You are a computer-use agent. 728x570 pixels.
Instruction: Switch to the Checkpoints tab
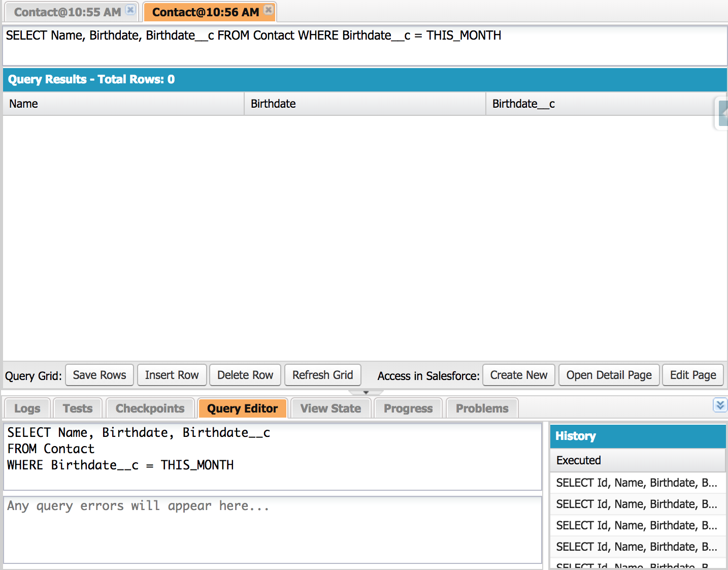[150, 408]
